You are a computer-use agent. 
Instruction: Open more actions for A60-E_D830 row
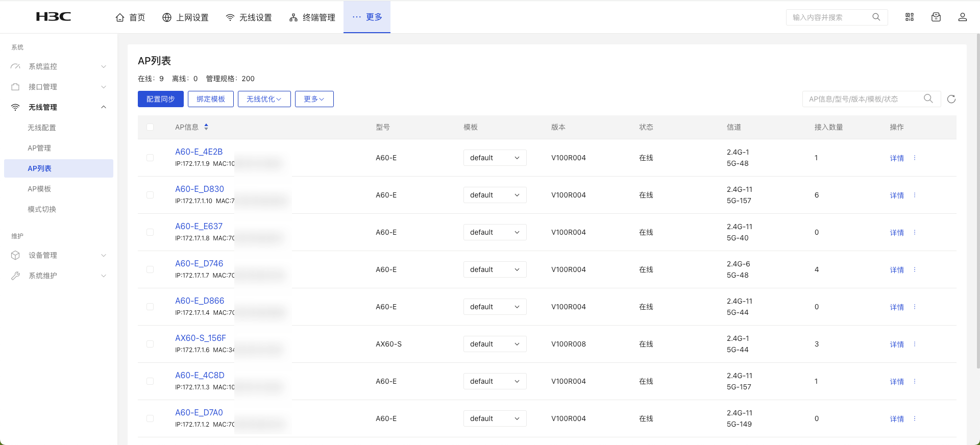coord(915,195)
